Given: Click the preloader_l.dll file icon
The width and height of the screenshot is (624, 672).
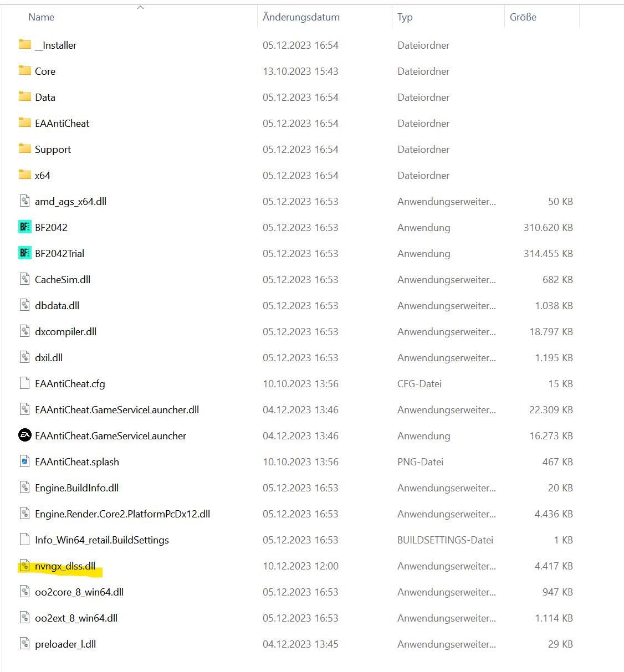Looking at the screenshot, I should coord(24,643).
